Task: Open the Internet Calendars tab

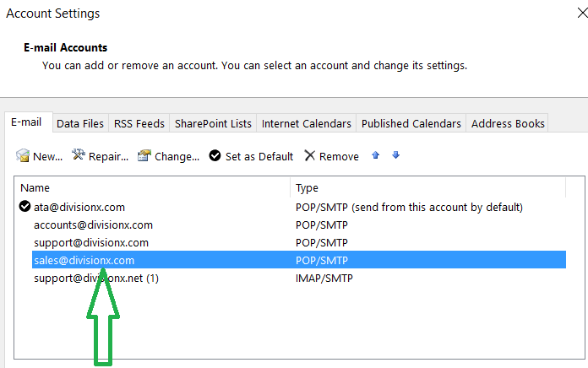Action: [x=306, y=123]
